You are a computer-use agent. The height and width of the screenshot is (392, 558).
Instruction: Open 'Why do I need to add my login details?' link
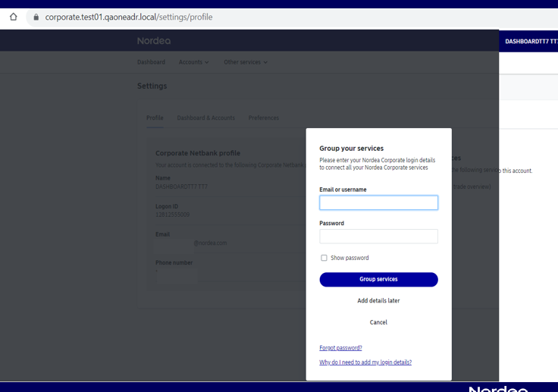(365, 362)
